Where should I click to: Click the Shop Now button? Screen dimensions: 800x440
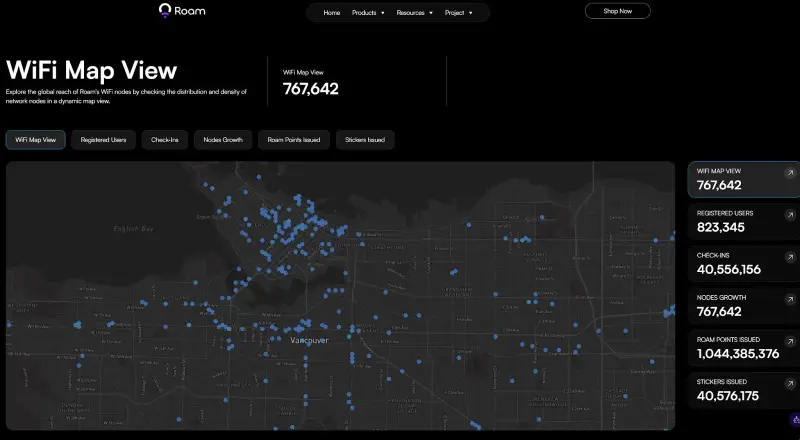pyautogui.click(x=617, y=11)
